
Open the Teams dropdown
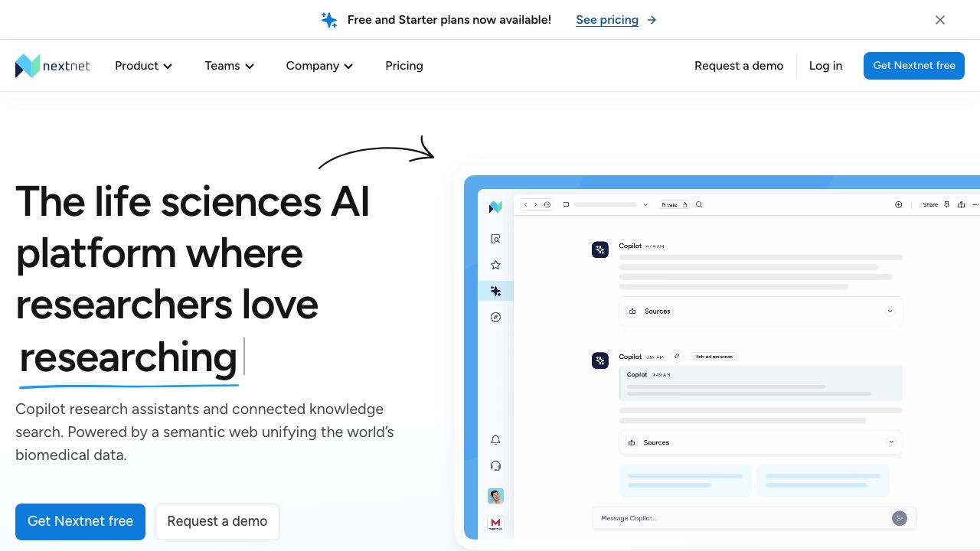coord(229,66)
